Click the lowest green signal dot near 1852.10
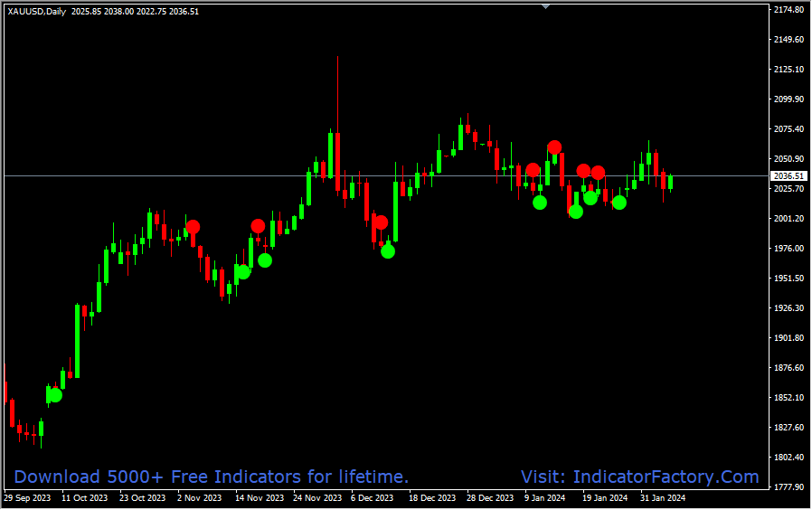This screenshot has width=812, height=510. 55,395
